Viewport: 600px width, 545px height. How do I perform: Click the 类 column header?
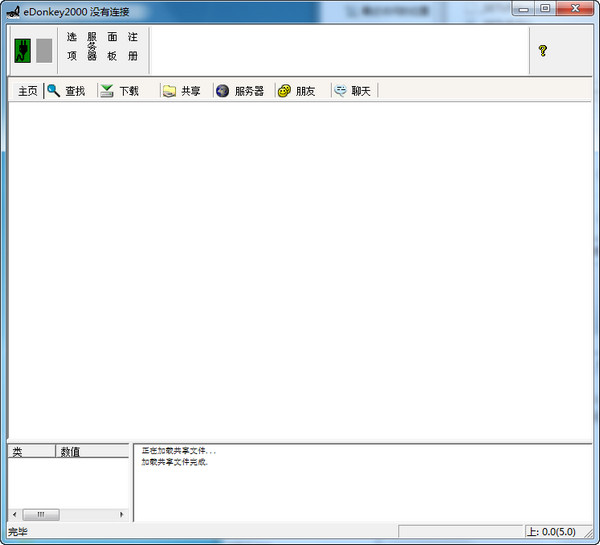[x=30, y=452]
